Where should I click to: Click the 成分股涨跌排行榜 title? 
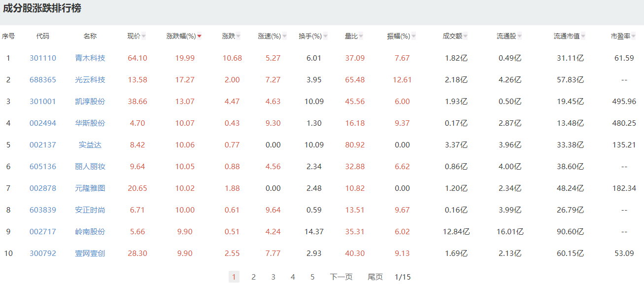42,8
